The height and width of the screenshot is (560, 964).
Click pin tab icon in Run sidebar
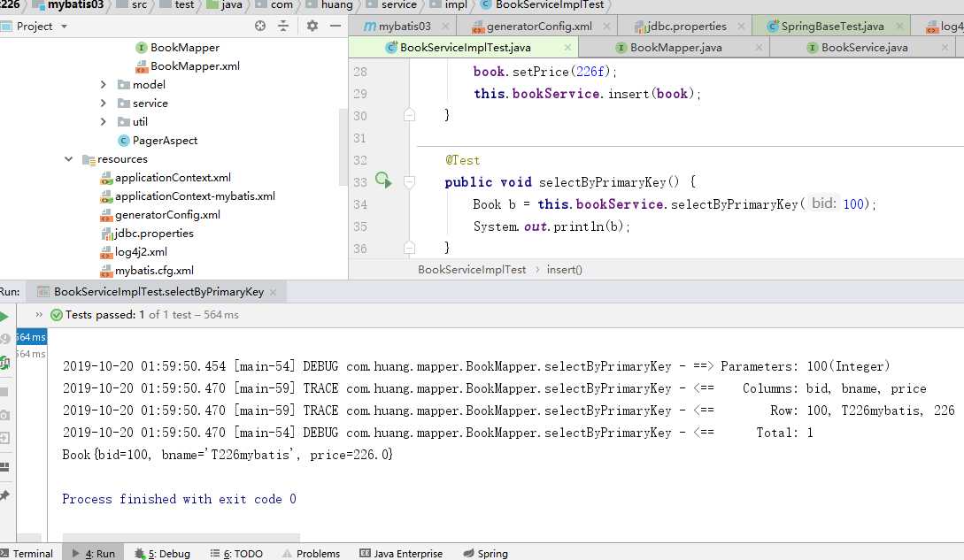(x=5, y=495)
